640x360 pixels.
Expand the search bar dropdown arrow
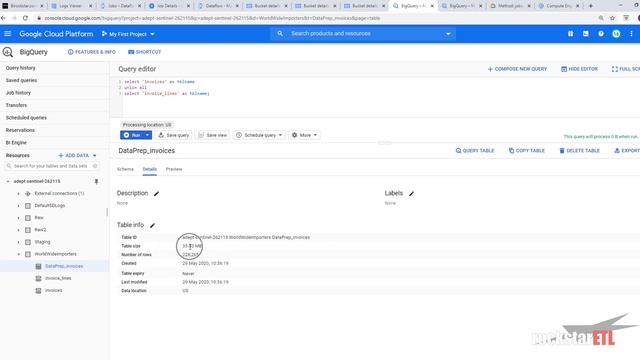pyautogui.click(x=448, y=34)
